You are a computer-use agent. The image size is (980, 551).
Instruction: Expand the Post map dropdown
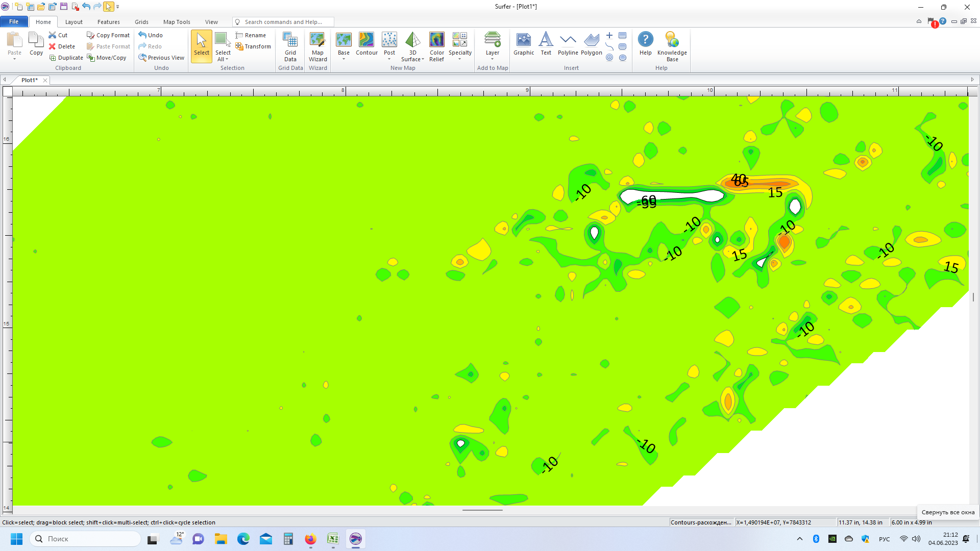point(389,59)
